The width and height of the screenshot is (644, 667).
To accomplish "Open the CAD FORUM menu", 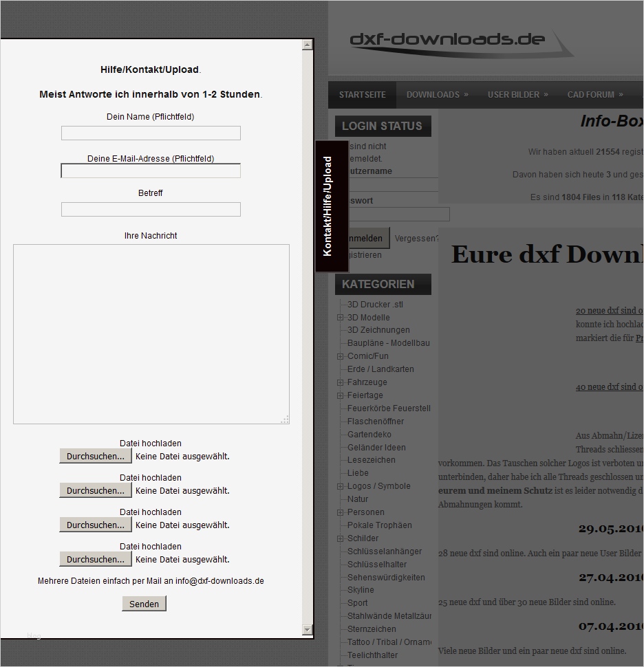I will tap(595, 94).
